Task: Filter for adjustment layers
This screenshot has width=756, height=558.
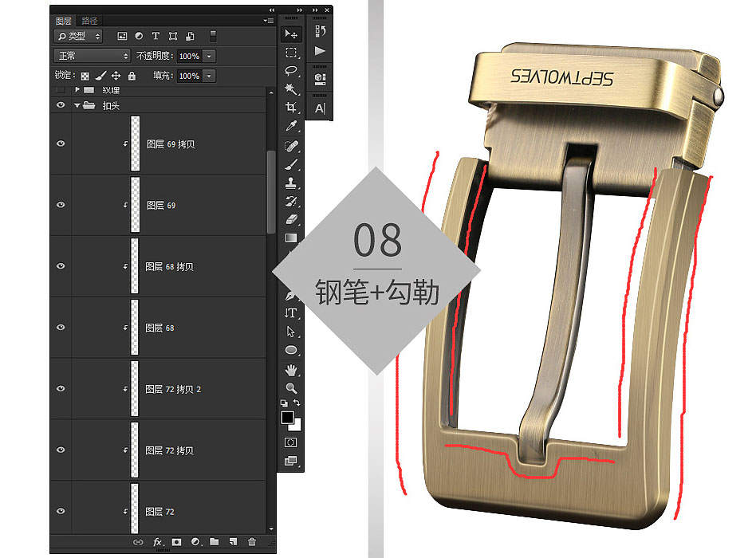Action: (x=139, y=36)
